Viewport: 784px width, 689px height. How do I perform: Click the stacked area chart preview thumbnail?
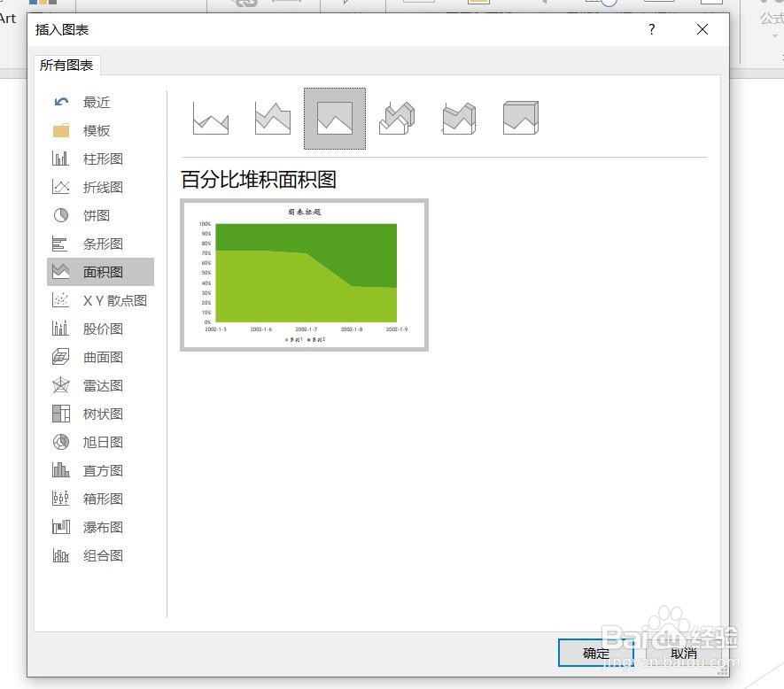pyautogui.click(x=304, y=275)
